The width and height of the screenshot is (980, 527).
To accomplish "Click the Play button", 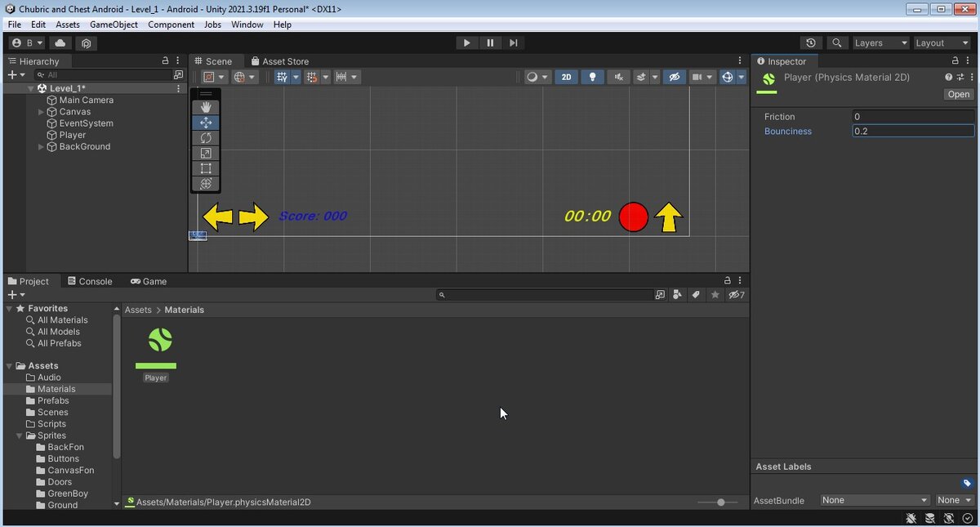I will [466, 43].
